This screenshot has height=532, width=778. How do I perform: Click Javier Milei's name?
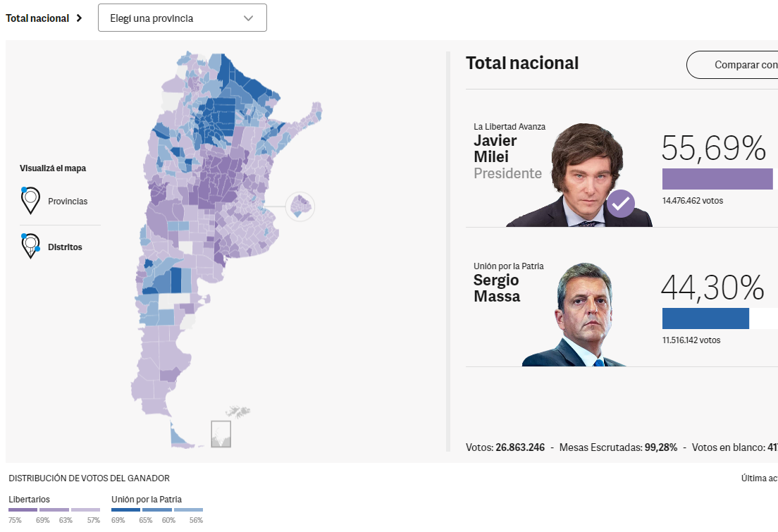pos(495,149)
